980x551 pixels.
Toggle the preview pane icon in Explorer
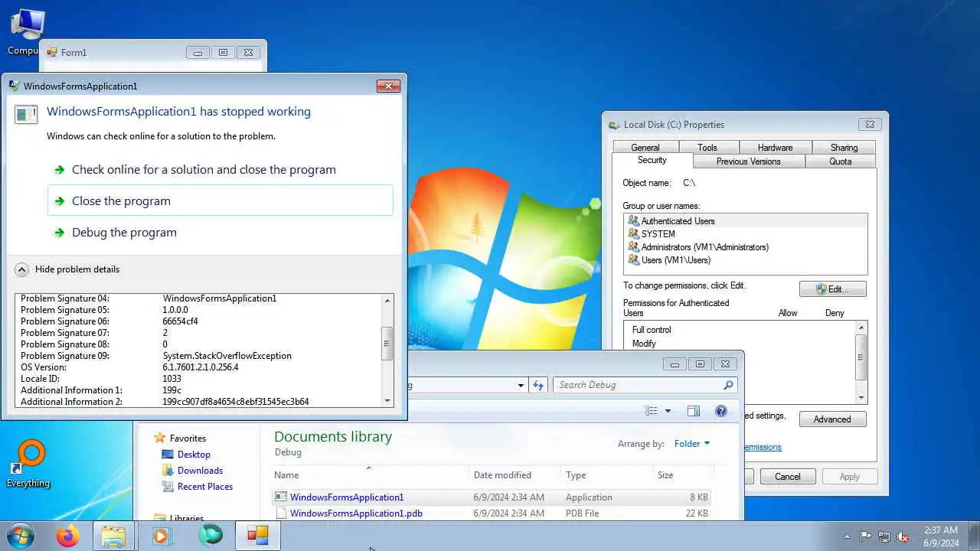click(x=694, y=411)
